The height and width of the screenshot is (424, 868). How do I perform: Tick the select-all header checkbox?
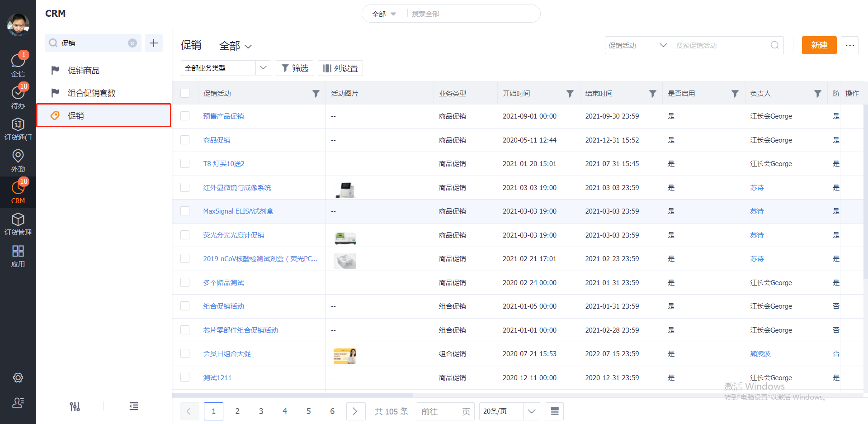pos(185,93)
